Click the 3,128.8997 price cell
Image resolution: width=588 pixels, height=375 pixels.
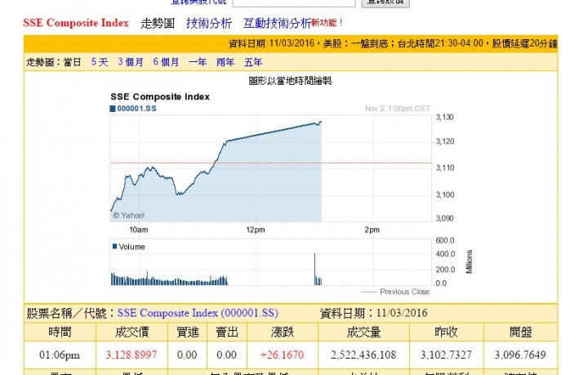(131, 355)
